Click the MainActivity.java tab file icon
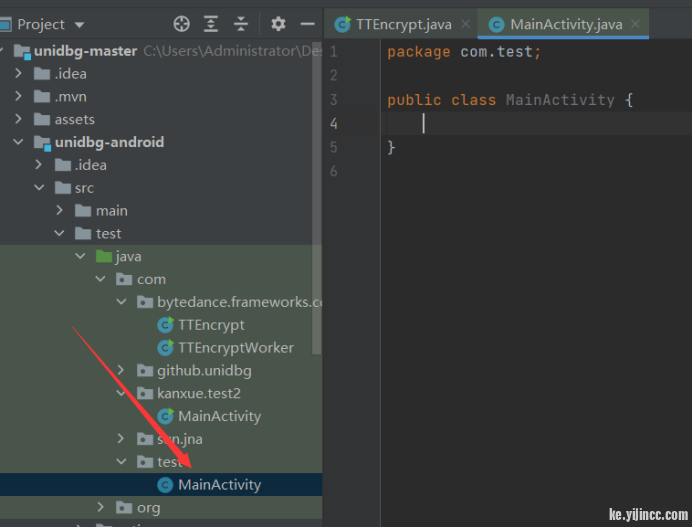Image resolution: width=693 pixels, height=527 pixels. pyautogui.click(x=496, y=24)
